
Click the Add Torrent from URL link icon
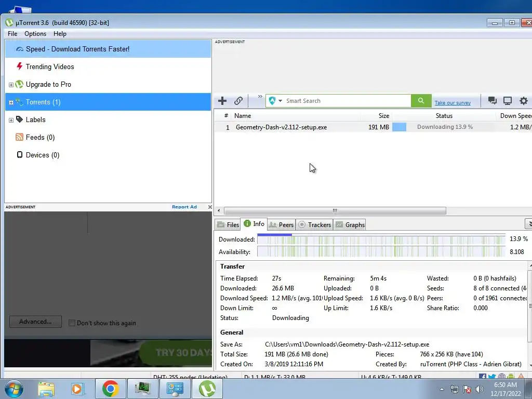pos(238,101)
